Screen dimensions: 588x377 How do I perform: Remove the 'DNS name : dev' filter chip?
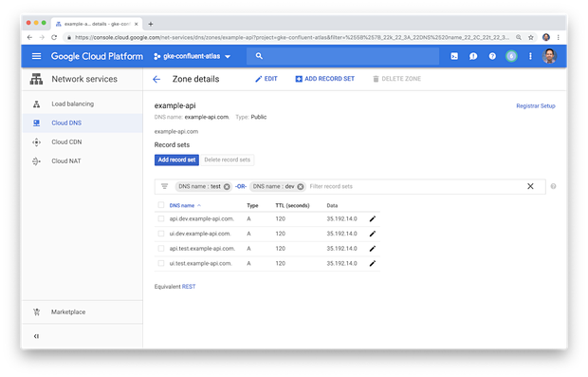301,187
